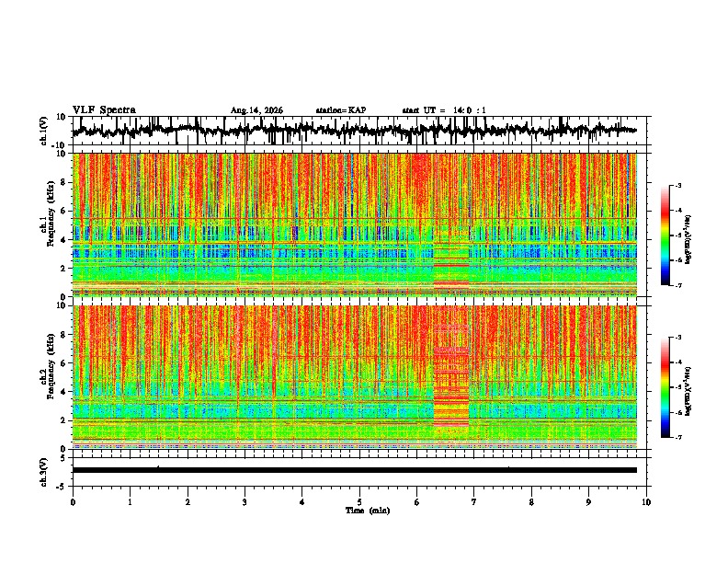This screenshot has height=563, width=728.
Task: Click the -7 label on ch.2 colorbar
Action: pyautogui.click(x=677, y=437)
